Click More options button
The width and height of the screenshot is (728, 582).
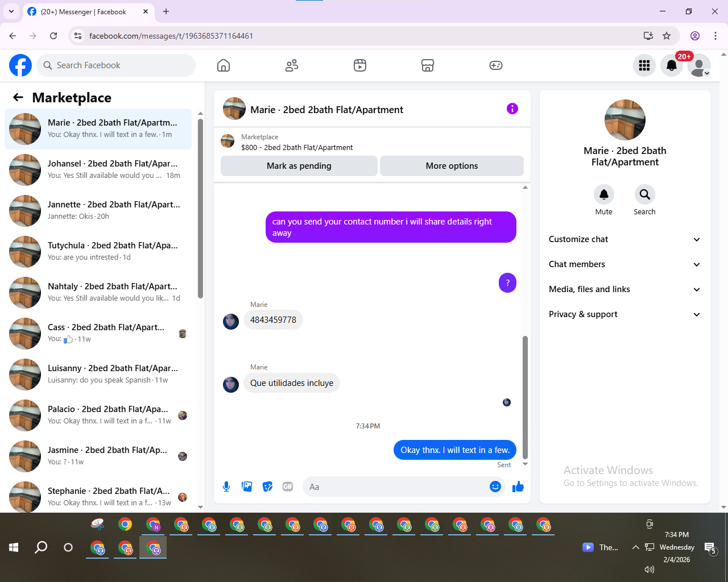click(x=452, y=166)
